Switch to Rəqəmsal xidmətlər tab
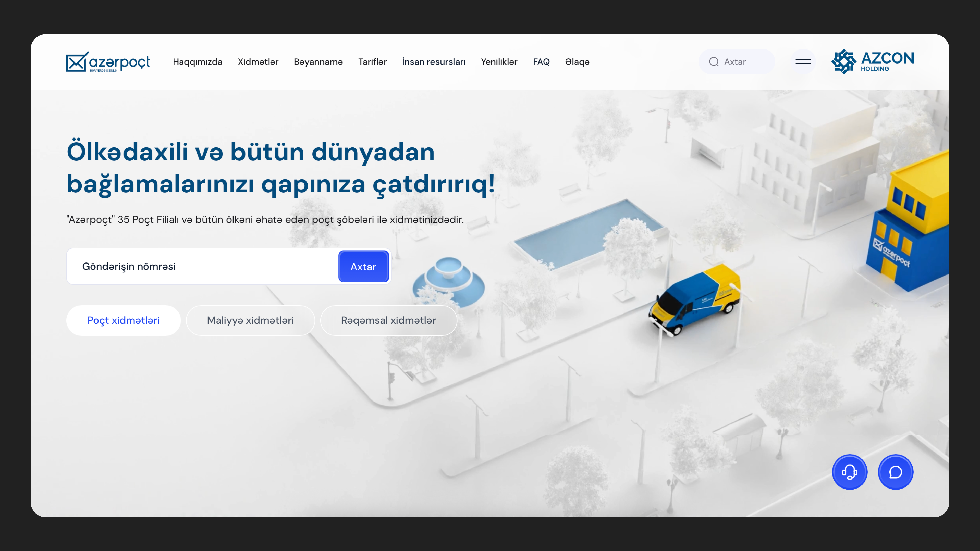 pos(388,320)
